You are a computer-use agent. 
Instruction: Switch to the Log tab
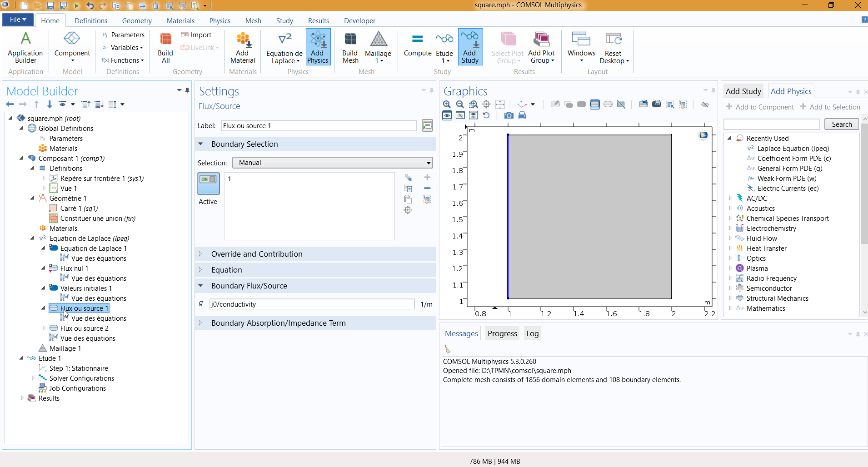(532, 333)
